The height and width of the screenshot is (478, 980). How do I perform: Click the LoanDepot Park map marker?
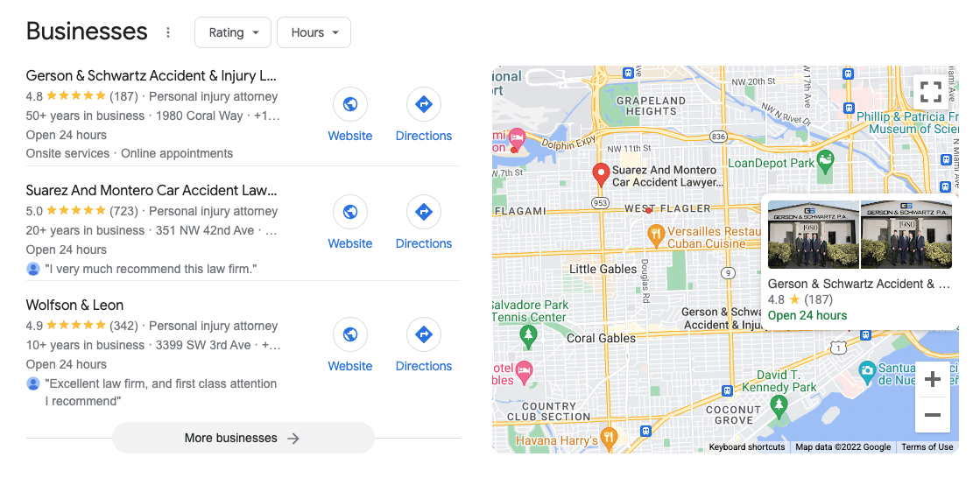(826, 160)
